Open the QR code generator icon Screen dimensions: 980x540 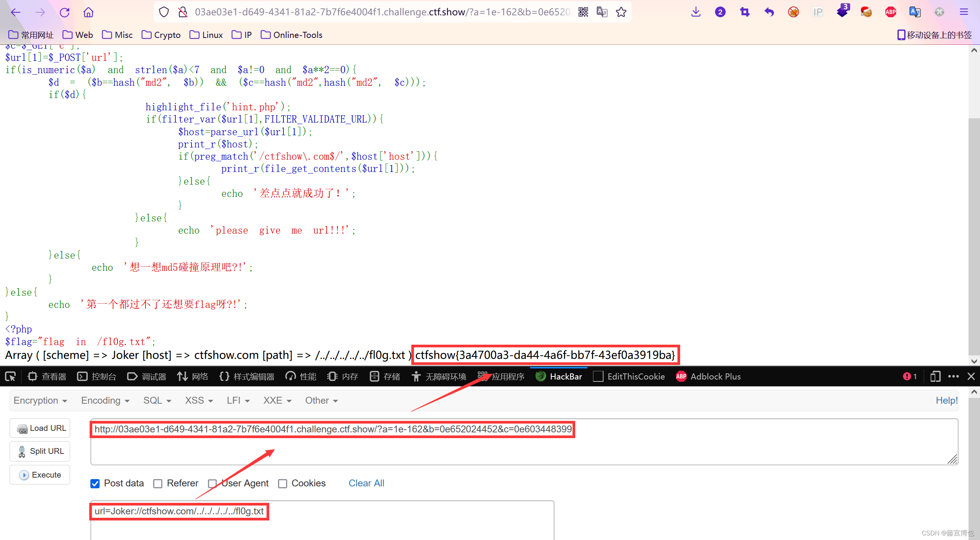pyautogui.click(x=583, y=12)
